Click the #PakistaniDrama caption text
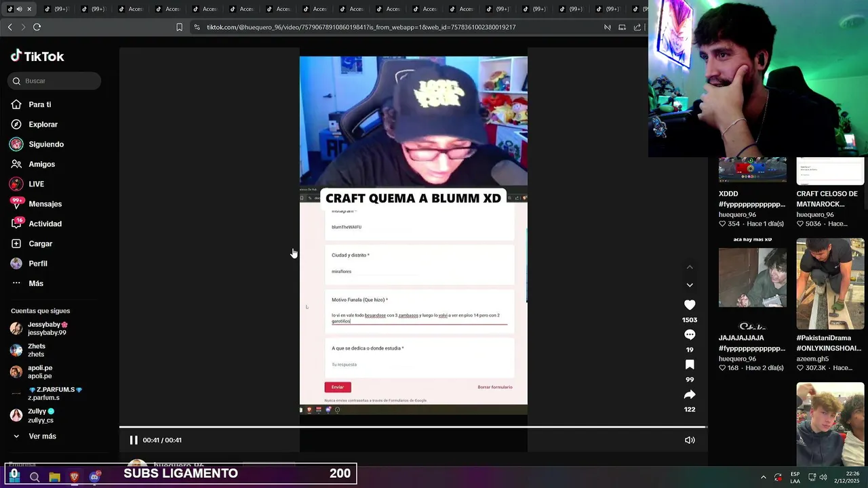 pyautogui.click(x=829, y=343)
